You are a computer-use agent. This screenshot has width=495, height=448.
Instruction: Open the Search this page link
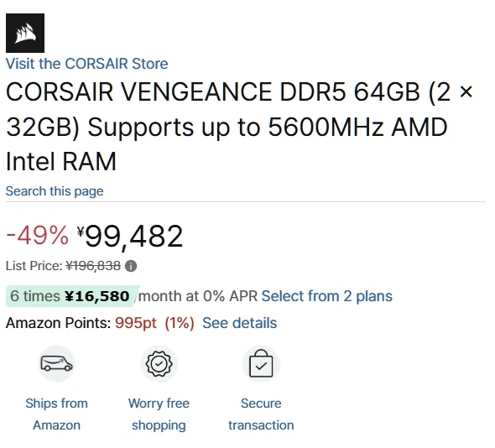coord(55,191)
